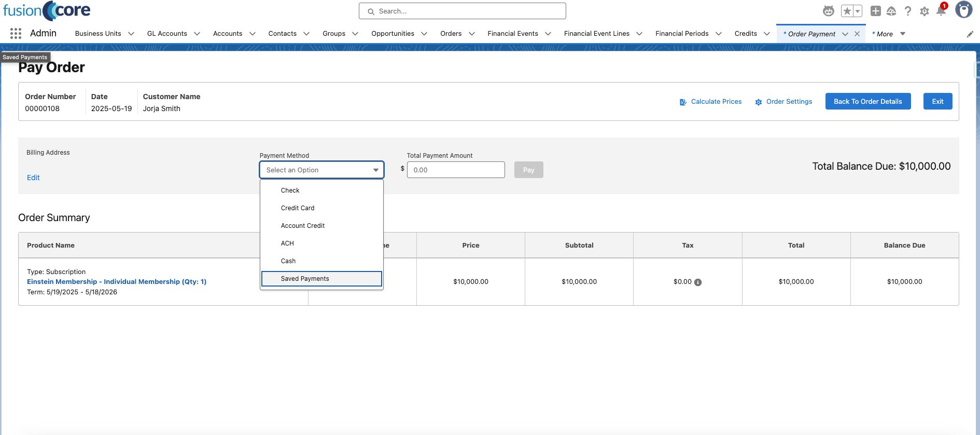
Task: Pick Cash from the dropdown
Action: click(x=321, y=261)
